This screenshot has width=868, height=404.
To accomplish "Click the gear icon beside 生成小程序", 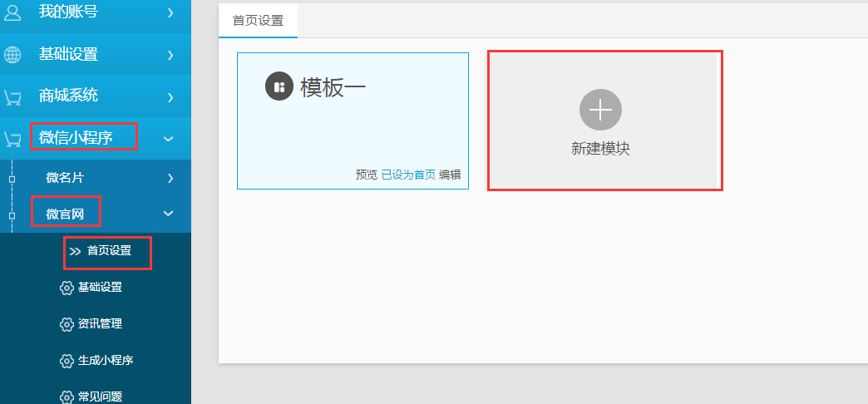I will tap(67, 362).
